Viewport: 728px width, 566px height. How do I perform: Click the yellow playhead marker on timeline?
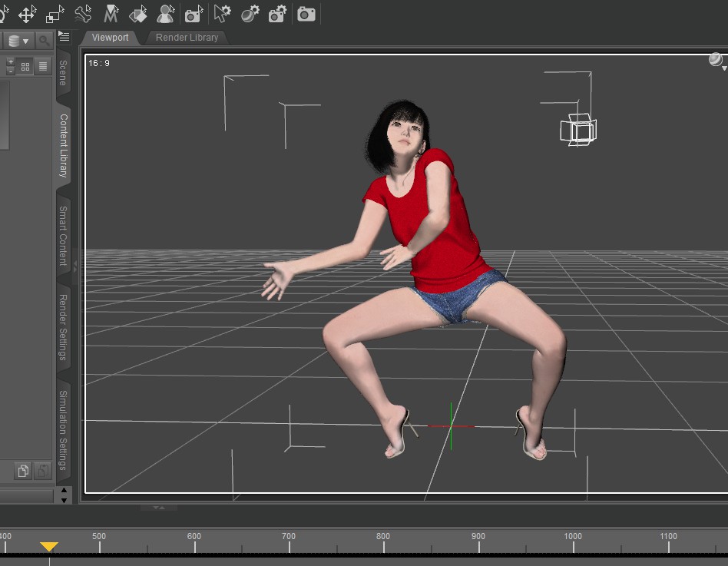click(x=50, y=546)
